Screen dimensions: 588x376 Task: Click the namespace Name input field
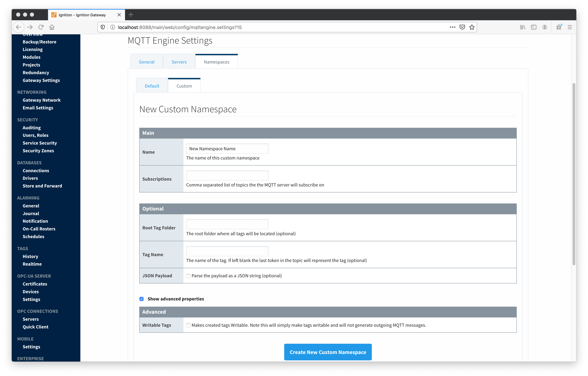tap(227, 149)
